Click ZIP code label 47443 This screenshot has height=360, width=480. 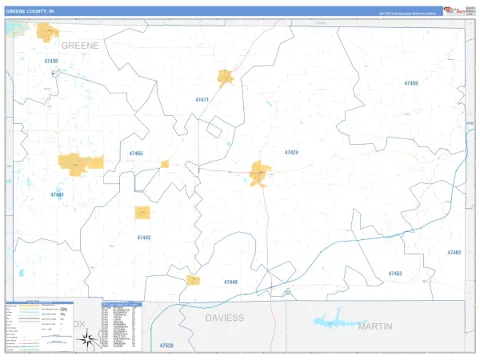[x=144, y=238]
